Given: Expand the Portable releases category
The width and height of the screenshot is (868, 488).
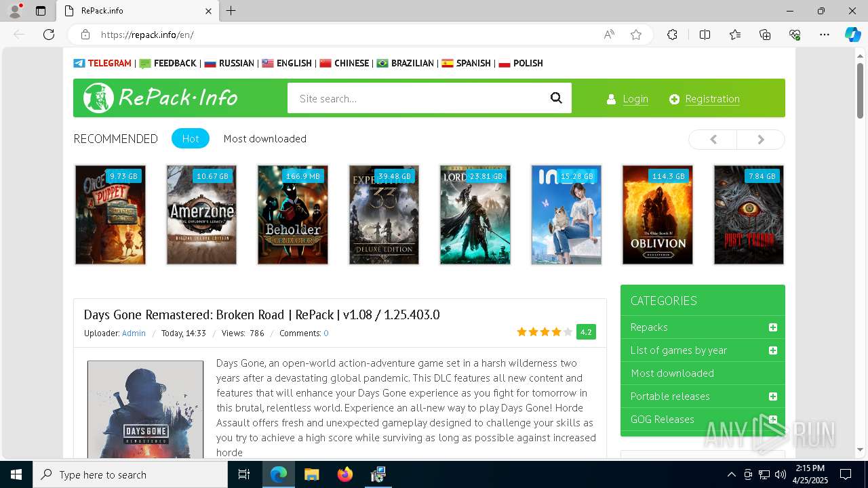Looking at the screenshot, I should pyautogui.click(x=772, y=396).
